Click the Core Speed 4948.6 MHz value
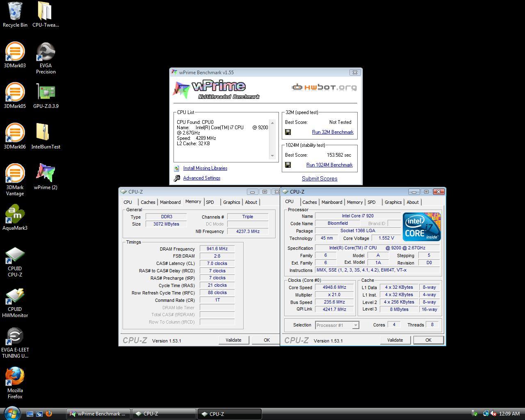525x420 pixels. [334, 287]
